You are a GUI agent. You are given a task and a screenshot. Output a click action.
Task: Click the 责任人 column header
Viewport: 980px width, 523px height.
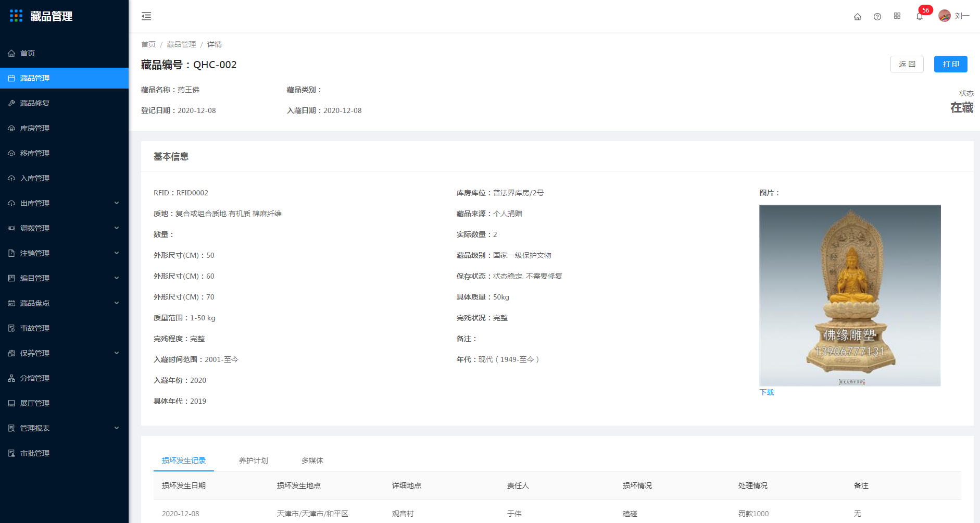coord(518,485)
